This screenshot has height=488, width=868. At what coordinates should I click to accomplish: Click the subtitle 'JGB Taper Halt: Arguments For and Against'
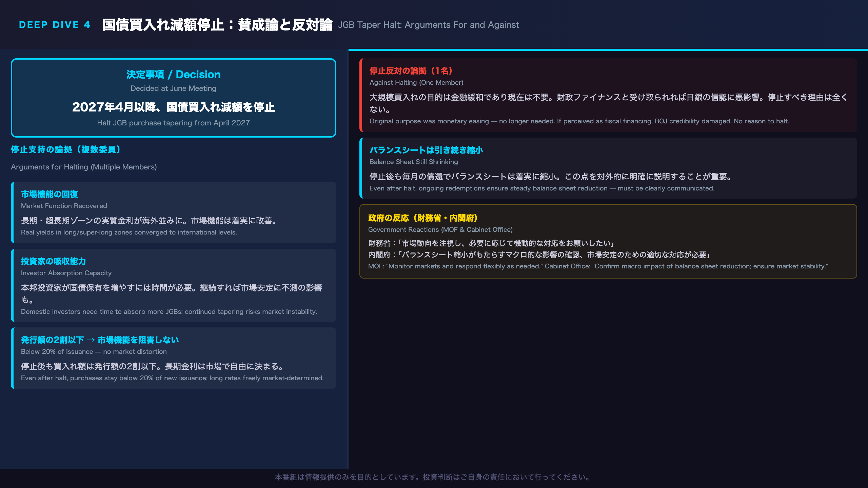point(429,25)
